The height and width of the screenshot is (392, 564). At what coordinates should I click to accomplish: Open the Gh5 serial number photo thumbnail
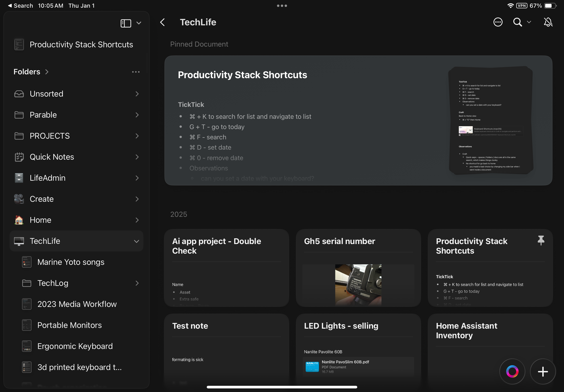tap(358, 284)
